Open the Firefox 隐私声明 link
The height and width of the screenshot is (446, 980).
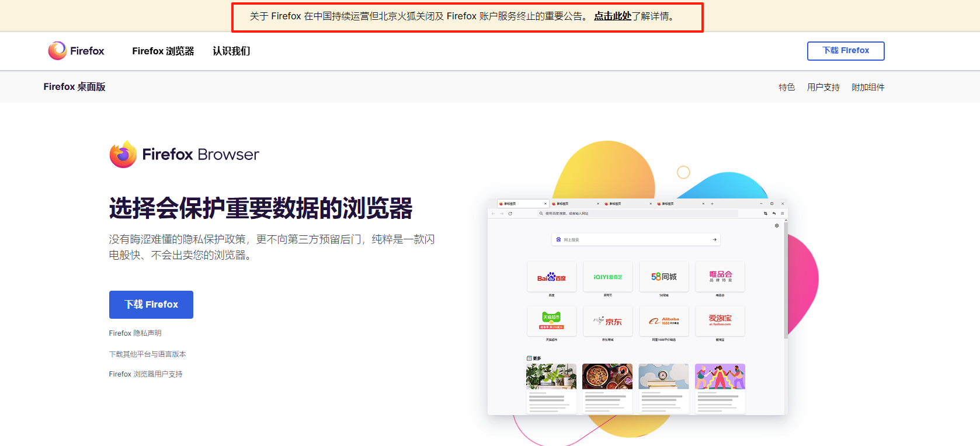click(x=135, y=333)
